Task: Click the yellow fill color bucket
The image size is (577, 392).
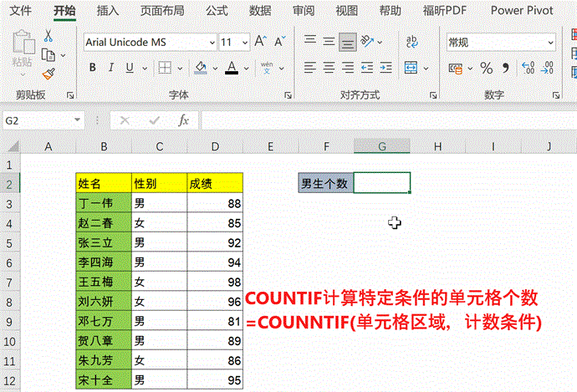Action: coord(201,68)
